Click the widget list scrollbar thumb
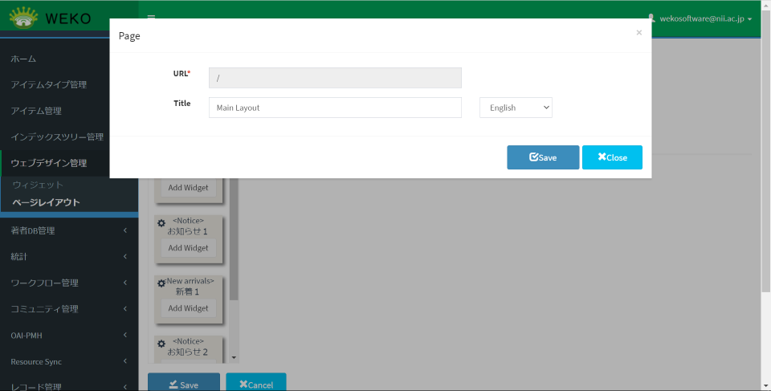771x391 pixels. [234, 239]
